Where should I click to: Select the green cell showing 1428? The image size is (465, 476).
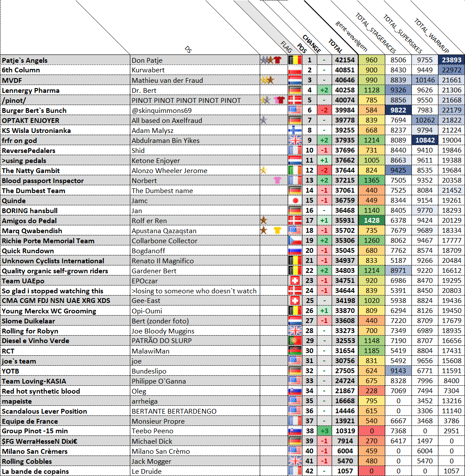click(371, 220)
